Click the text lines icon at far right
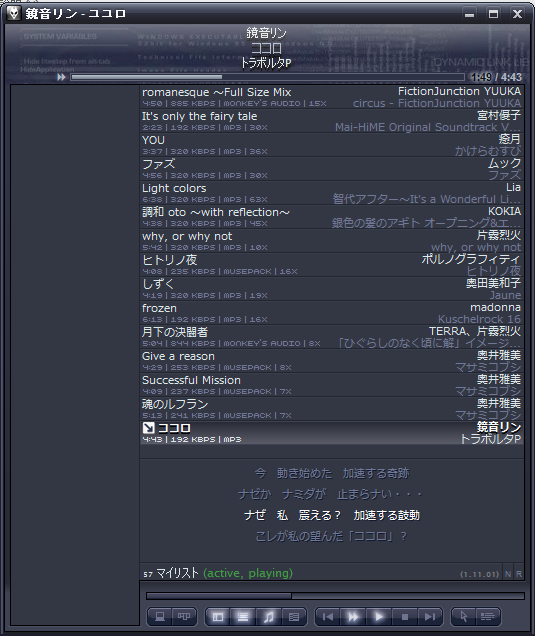 (488, 617)
